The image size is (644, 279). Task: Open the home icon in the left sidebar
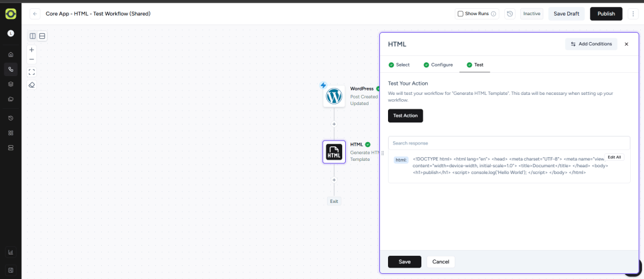coord(11,55)
